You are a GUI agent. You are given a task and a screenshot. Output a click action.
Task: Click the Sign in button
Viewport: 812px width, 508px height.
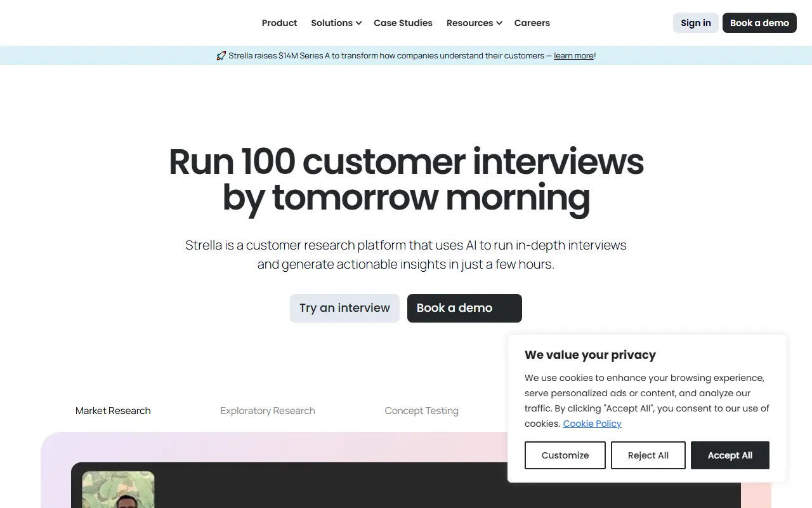click(x=696, y=23)
